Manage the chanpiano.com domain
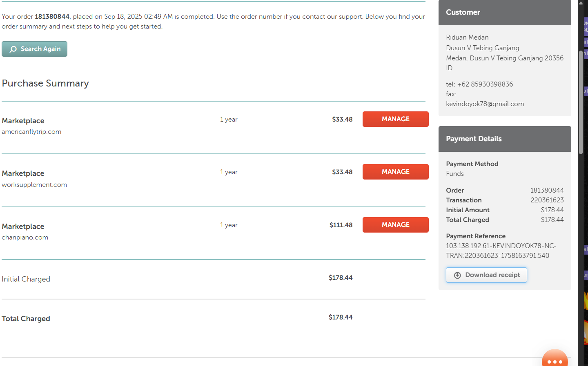 click(395, 225)
